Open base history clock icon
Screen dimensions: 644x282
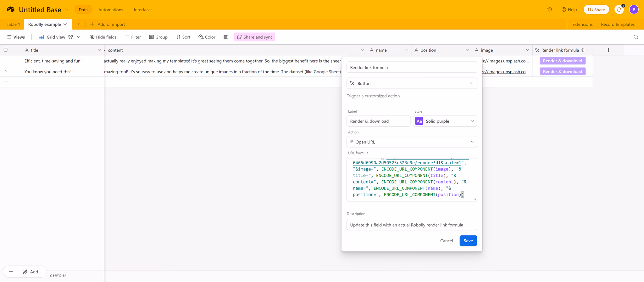point(550,9)
